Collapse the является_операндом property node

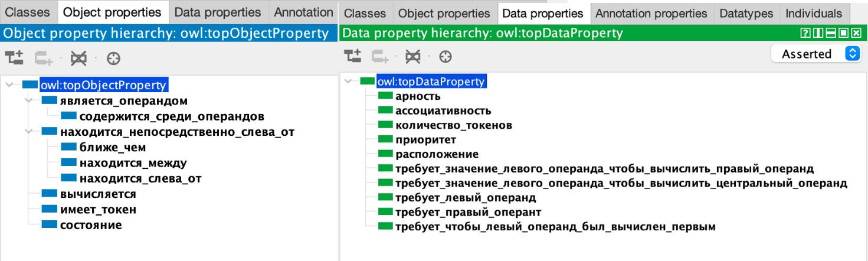28,101
